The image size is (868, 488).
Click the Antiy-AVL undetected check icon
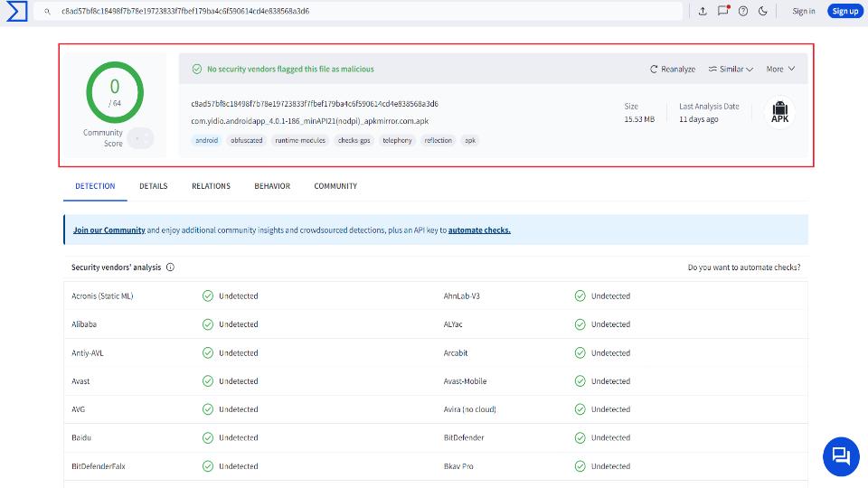pyautogui.click(x=208, y=352)
